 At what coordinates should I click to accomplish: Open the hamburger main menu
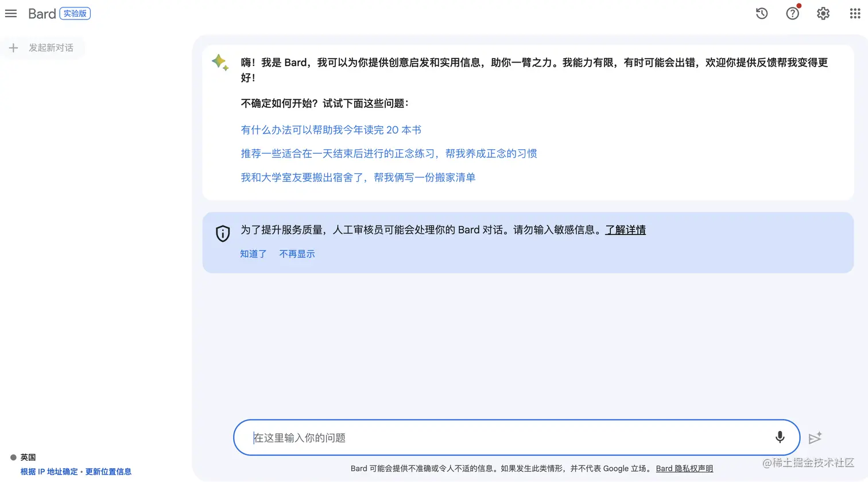coord(11,13)
